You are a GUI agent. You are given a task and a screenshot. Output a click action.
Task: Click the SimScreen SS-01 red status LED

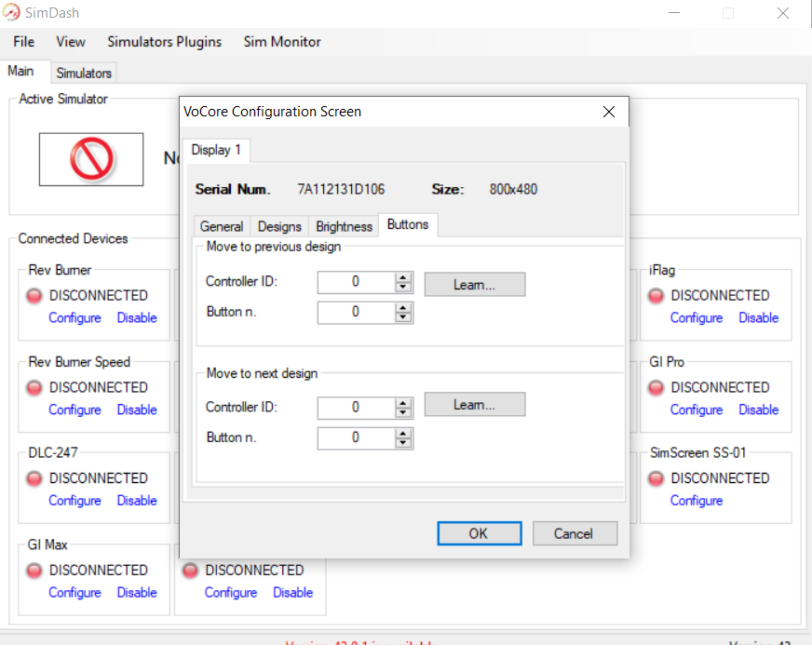click(656, 478)
